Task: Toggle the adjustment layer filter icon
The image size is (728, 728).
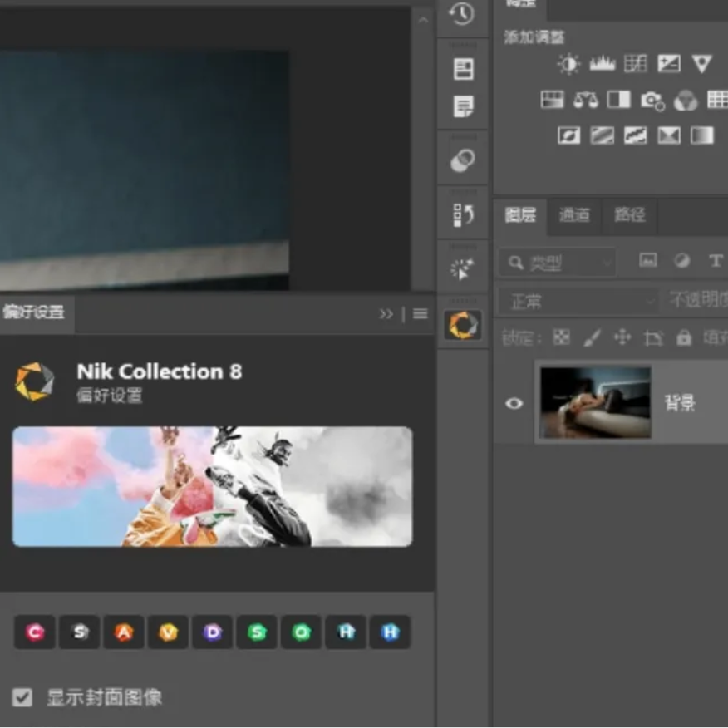Action: tap(681, 260)
